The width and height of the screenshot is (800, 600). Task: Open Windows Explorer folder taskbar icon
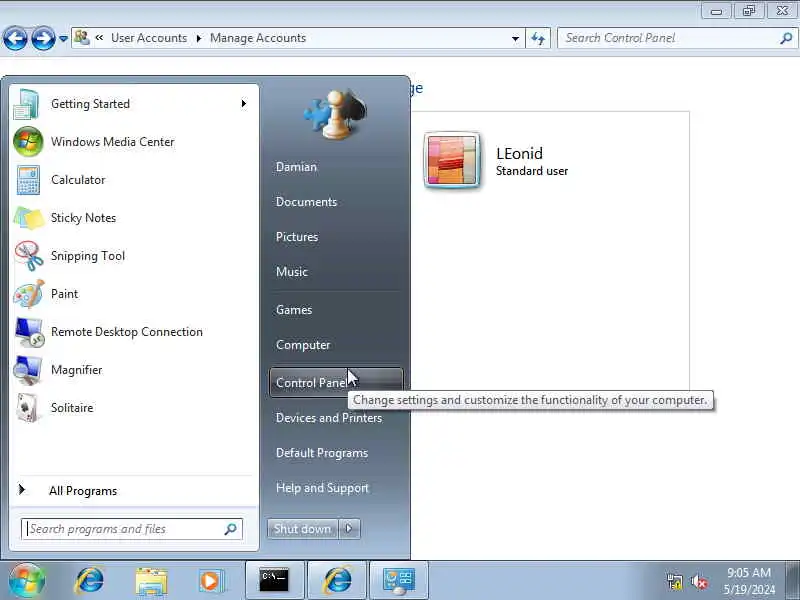click(151, 581)
